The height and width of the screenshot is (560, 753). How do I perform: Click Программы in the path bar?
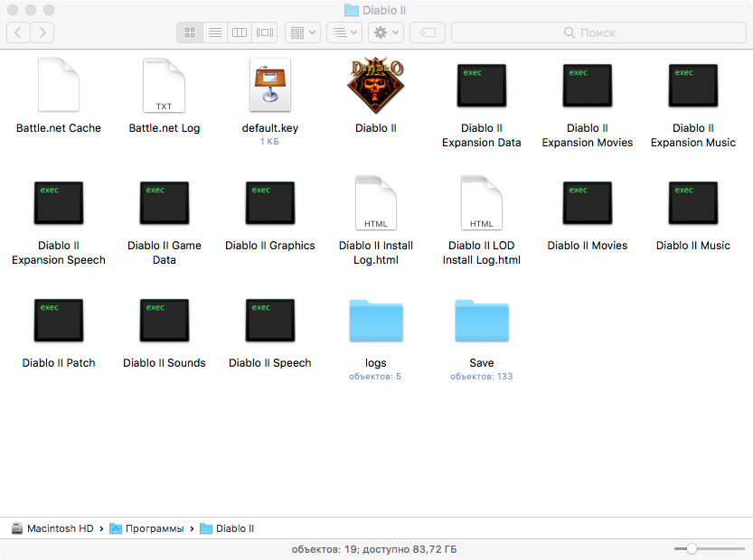point(147,528)
